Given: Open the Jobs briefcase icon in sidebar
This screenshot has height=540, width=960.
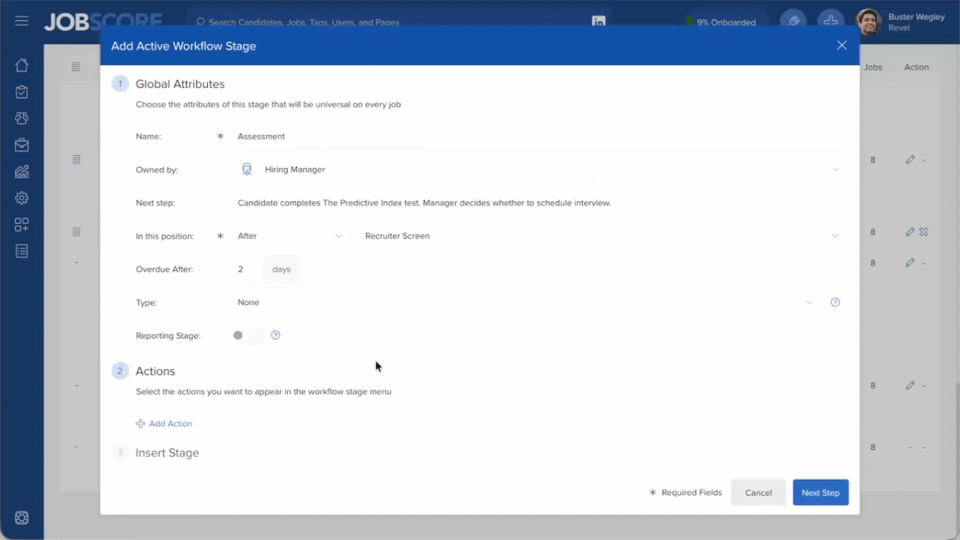Looking at the screenshot, I should (21, 145).
